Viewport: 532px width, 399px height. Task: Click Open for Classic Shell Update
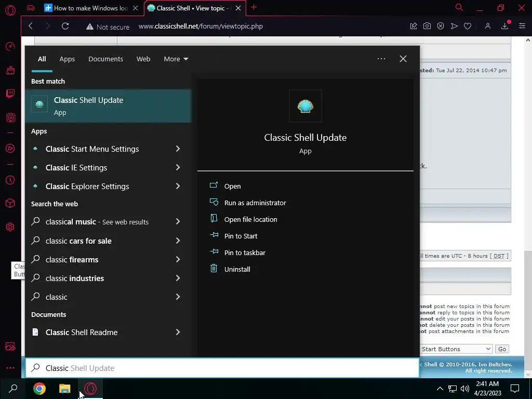tap(232, 187)
